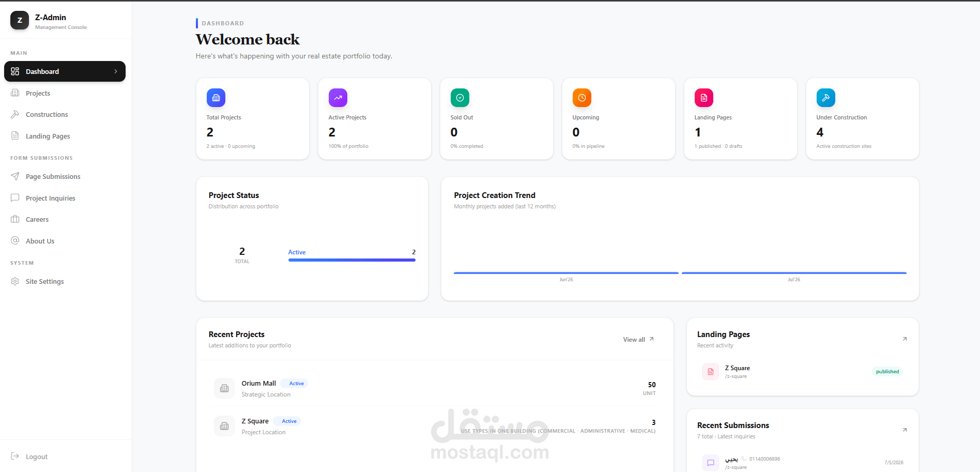Click the Logout arrow icon
This screenshot has height=472, width=980.
[x=15, y=456]
